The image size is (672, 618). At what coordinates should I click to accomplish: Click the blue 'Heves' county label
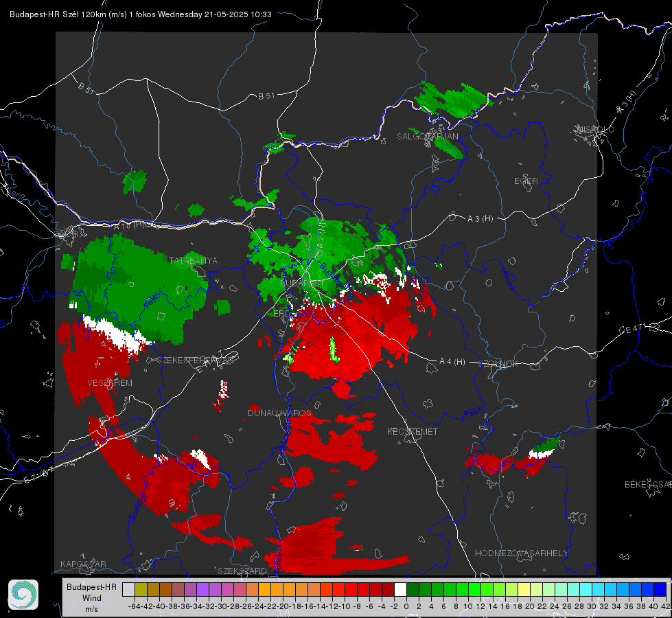(507, 279)
